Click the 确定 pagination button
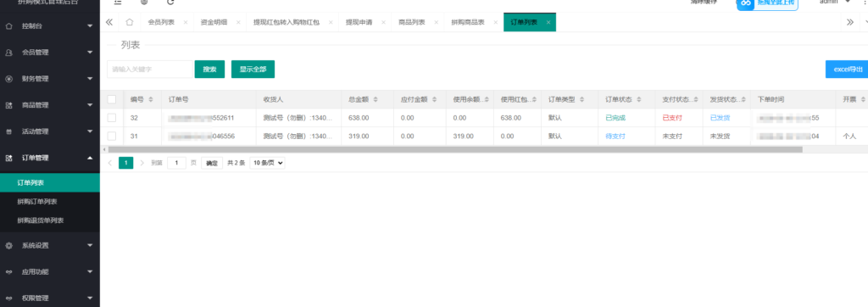Image resolution: width=868 pixels, height=307 pixels. 212,163
